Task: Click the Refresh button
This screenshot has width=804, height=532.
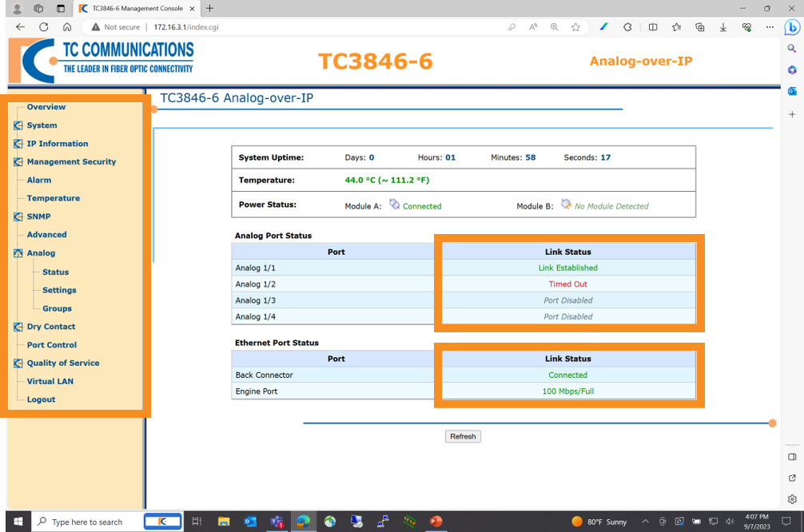Action: click(463, 436)
